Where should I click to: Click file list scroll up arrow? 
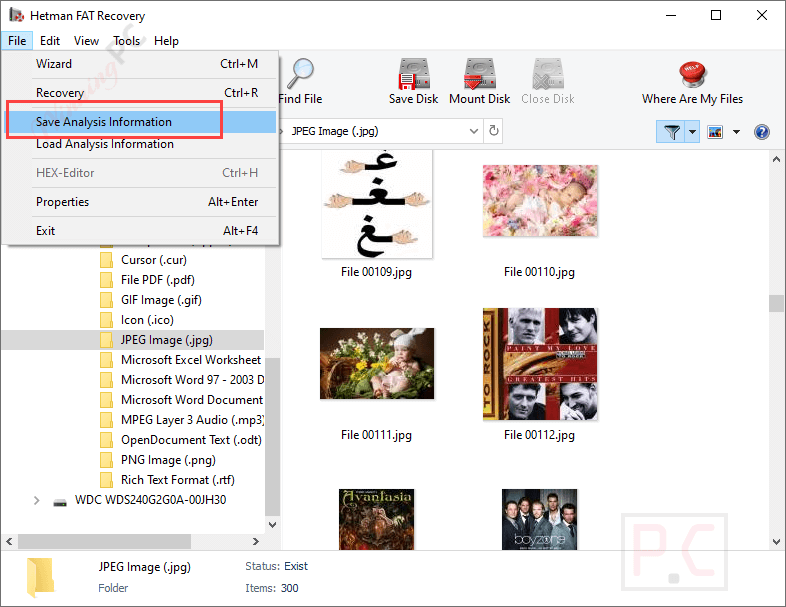pyautogui.click(x=776, y=159)
